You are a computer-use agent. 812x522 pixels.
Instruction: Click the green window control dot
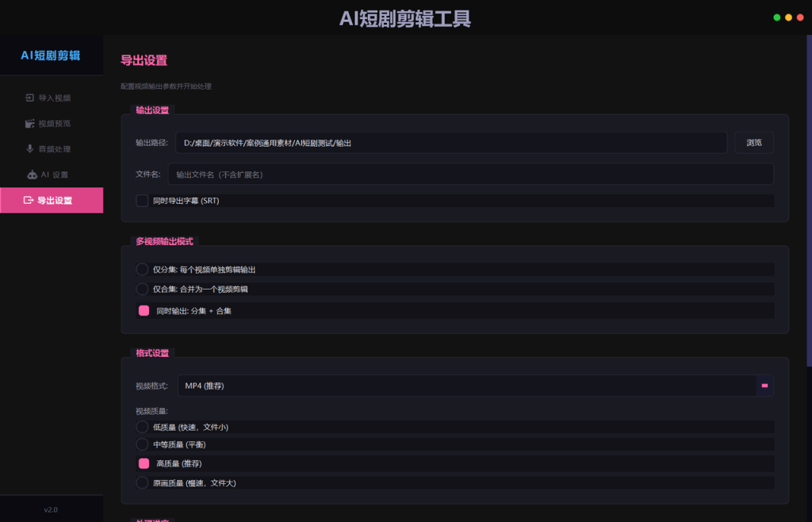pos(777,17)
